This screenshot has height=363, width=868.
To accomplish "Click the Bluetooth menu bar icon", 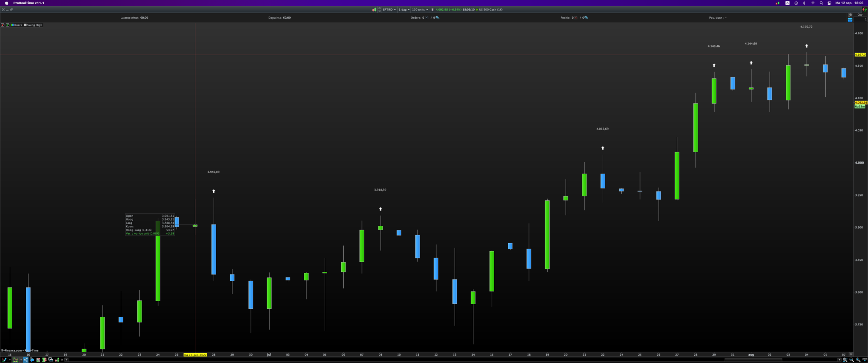I will pyautogui.click(x=804, y=3).
